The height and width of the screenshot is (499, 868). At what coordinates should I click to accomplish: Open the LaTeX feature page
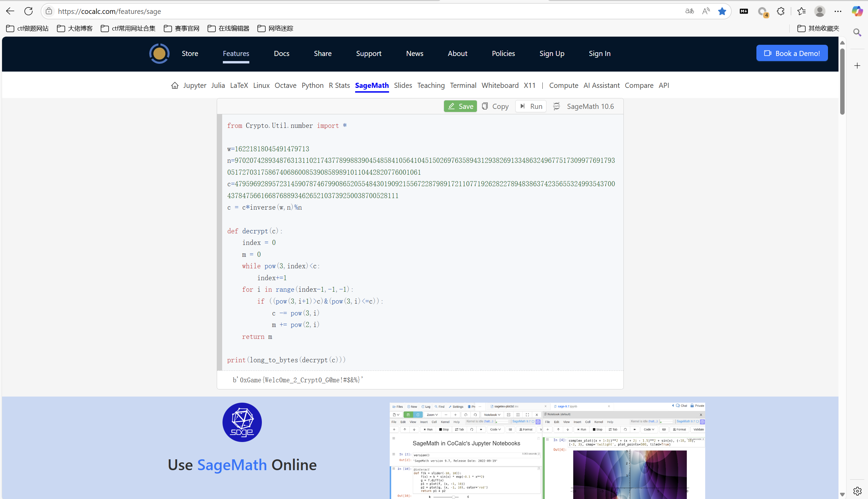pos(239,85)
